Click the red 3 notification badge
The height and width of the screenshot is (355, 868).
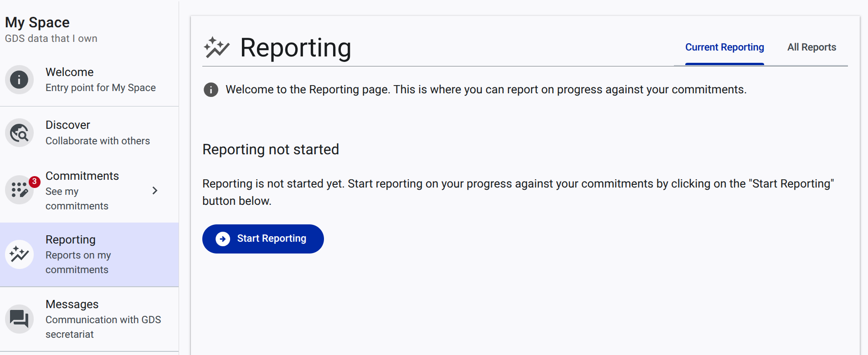(34, 182)
